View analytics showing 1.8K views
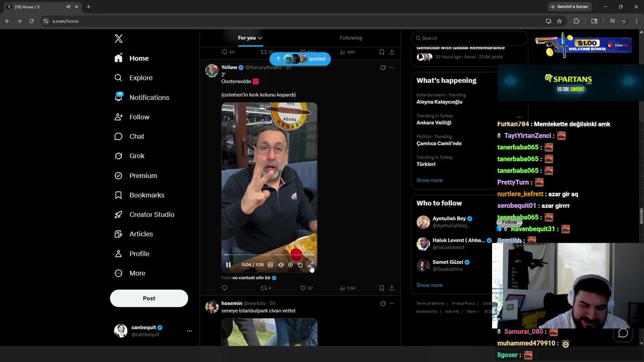Screen dimensions: 644x362 pyautogui.click(x=347, y=288)
